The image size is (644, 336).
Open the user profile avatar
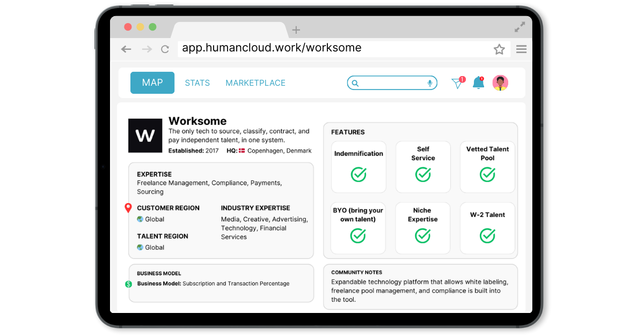click(x=500, y=83)
